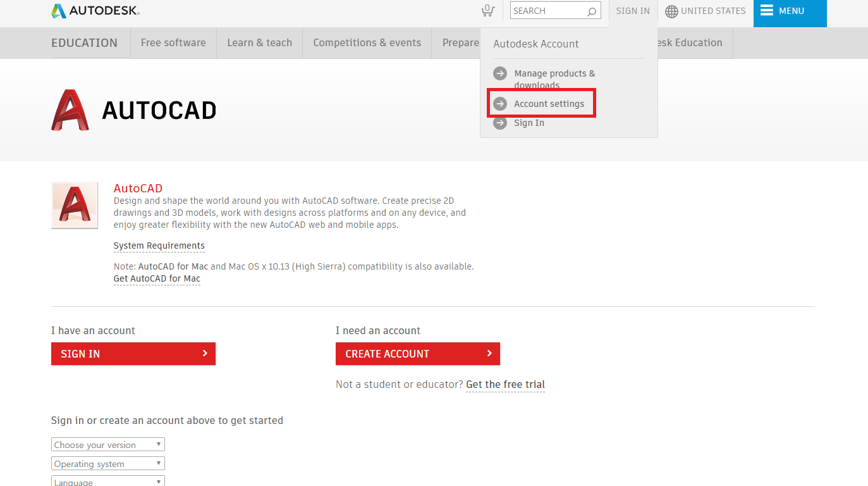The image size is (868, 486).
Task: Open the Prepare tab
Action: [x=456, y=43]
